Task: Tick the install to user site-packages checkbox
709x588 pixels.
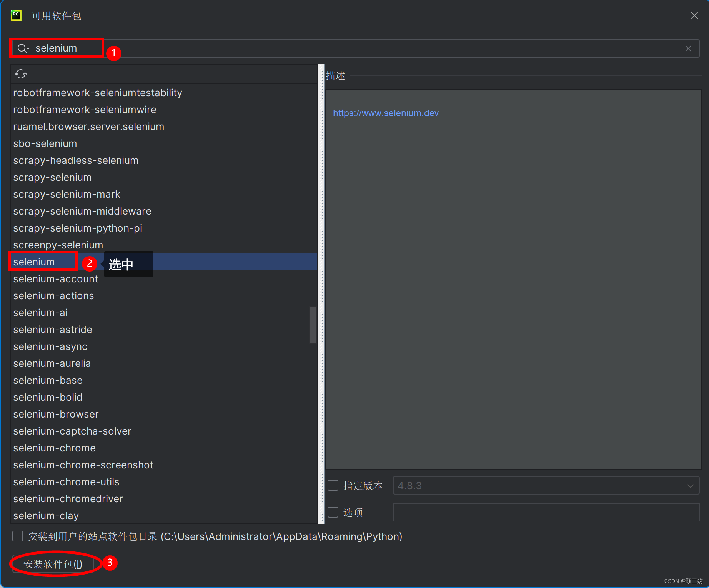Action: [18, 536]
